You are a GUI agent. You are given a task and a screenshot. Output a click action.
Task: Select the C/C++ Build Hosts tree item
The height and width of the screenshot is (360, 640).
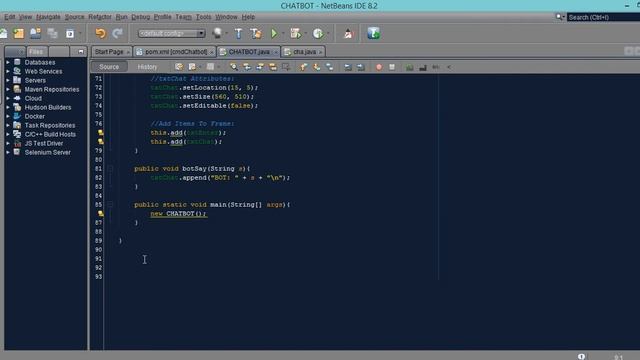point(50,134)
